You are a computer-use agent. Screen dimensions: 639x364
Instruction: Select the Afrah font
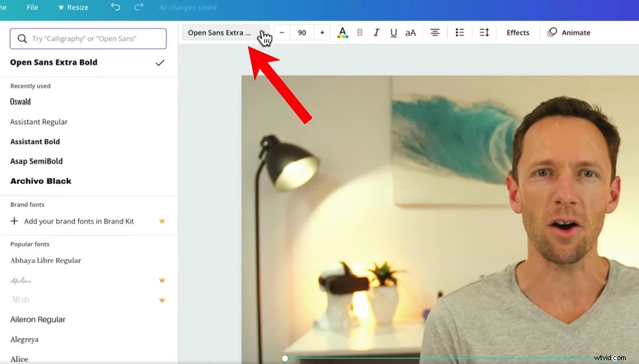20,300
